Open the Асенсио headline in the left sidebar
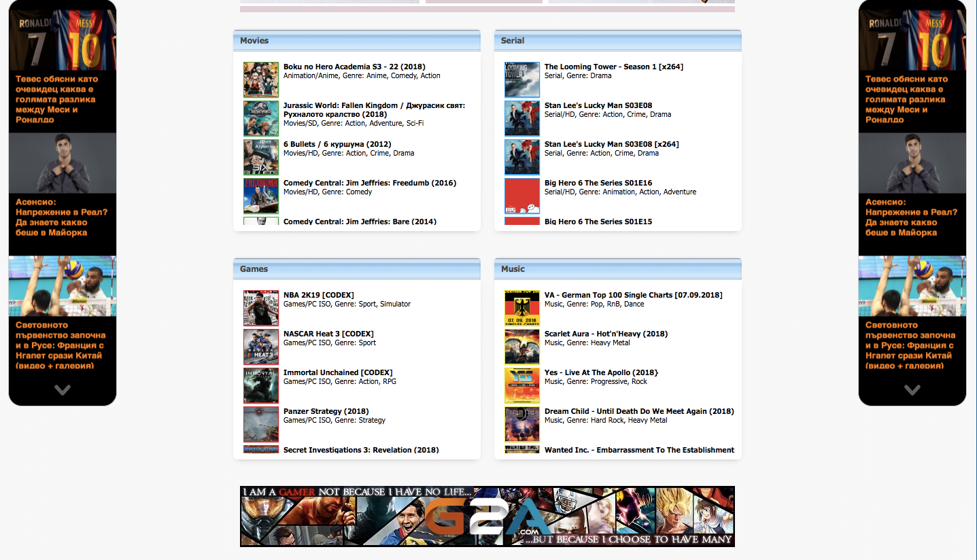Screen dimensions: 977x560 (62, 217)
